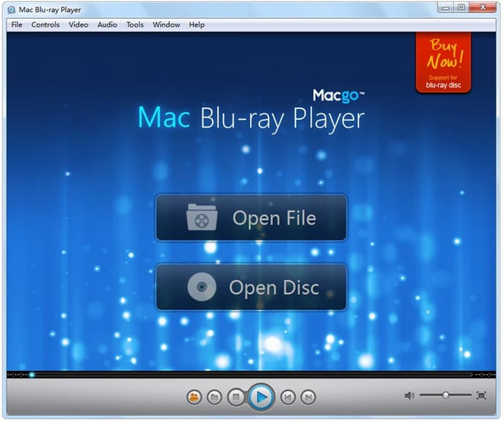Open the Help menu
The height and width of the screenshot is (421, 504).
[x=196, y=25]
